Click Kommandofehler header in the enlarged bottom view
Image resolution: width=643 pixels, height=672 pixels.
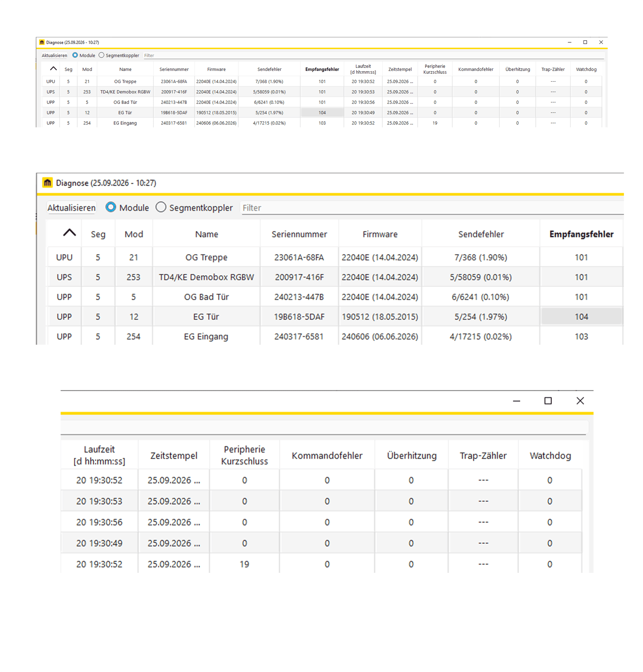coord(327,455)
